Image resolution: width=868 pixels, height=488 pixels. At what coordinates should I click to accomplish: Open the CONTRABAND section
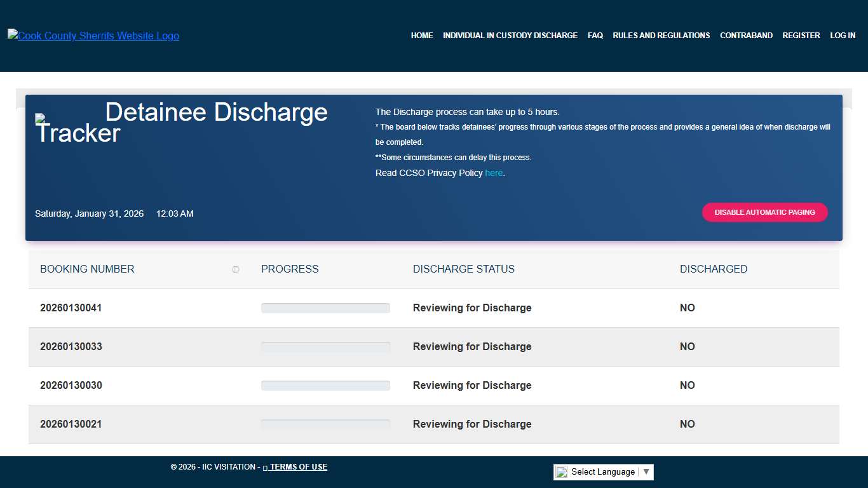click(746, 36)
